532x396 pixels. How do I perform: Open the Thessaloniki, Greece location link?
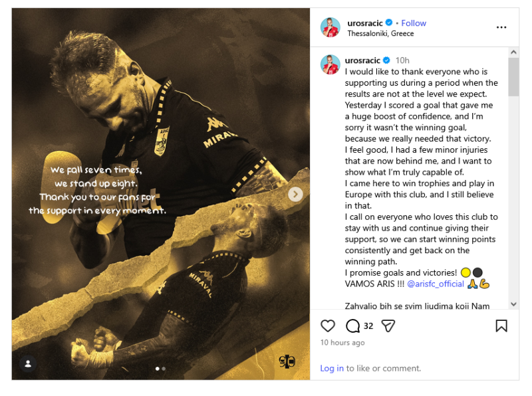(380, 34)
